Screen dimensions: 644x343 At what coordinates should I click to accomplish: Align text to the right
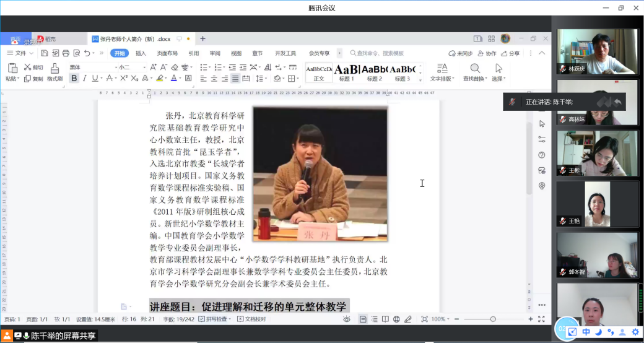[225, 78]
